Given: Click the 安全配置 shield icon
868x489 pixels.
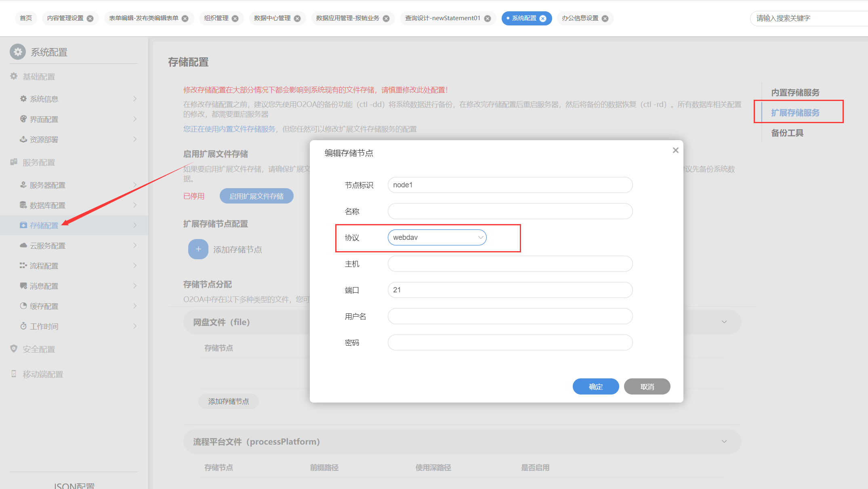Looking at the screenshot, I should (x=14, y=349).
